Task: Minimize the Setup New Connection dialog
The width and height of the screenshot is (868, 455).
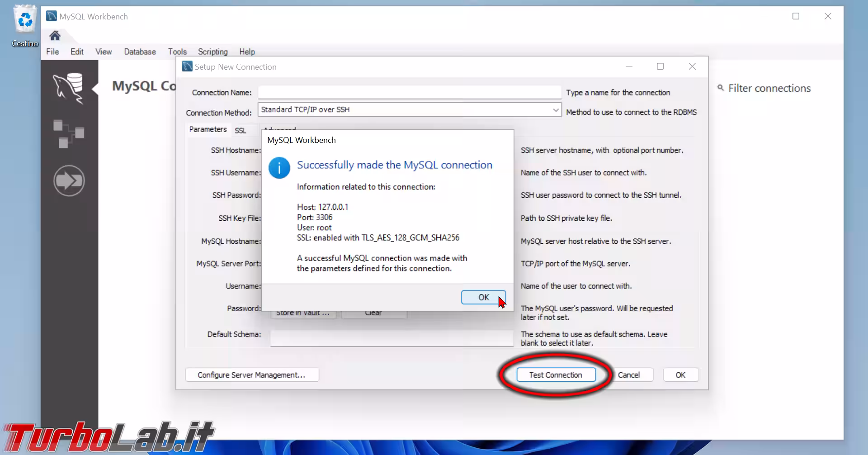Action: click(628, 66)
